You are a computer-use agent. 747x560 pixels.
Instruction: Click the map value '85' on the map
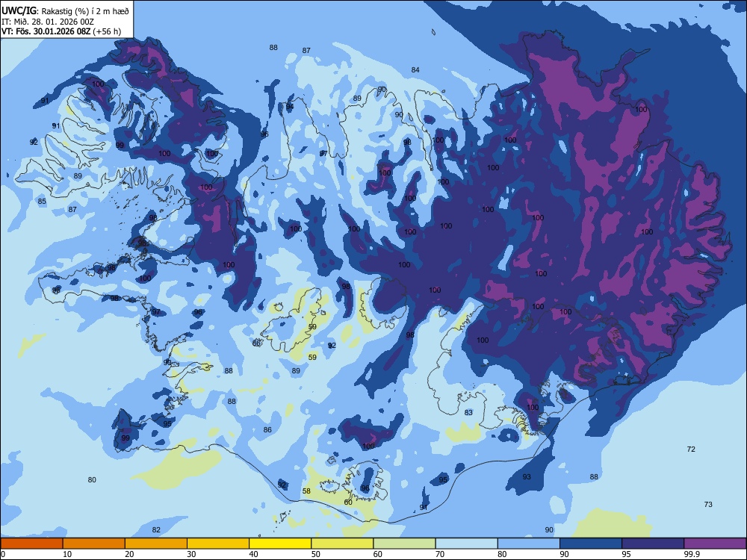pyautogui.click(x=42, y=202)
